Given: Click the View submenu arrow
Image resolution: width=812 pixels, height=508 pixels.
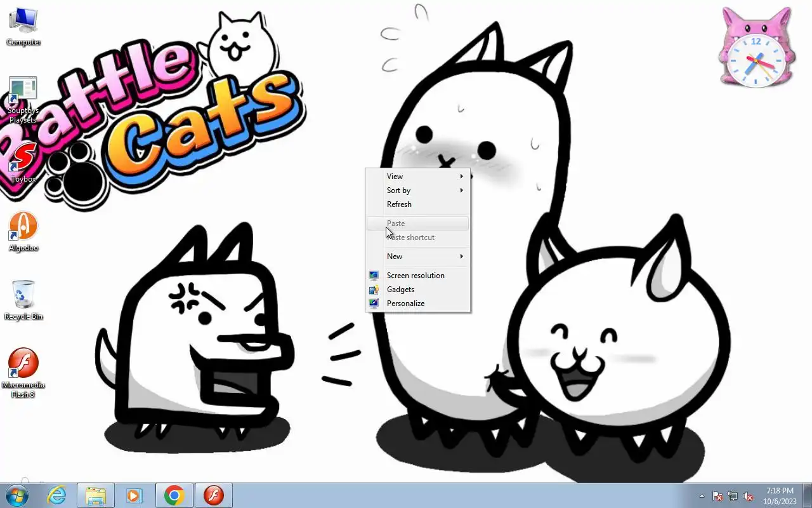Looking at the screenshot, I should tap(462, 177).
